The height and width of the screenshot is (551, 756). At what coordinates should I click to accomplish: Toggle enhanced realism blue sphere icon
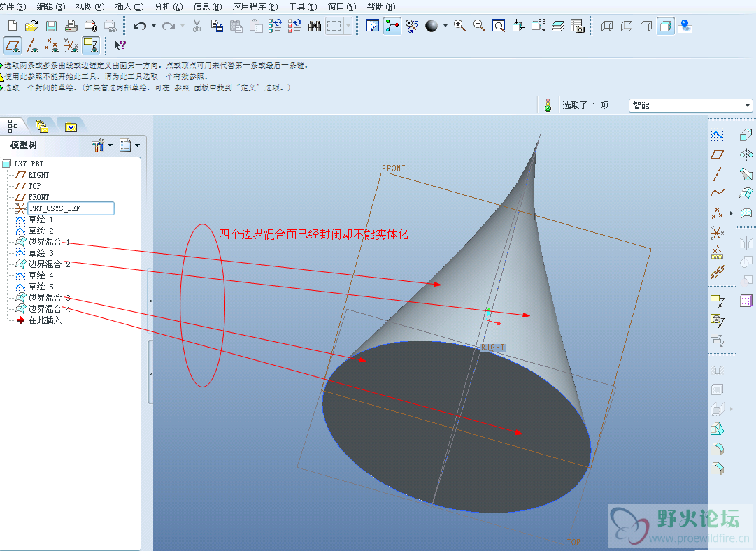click(685, 26)
